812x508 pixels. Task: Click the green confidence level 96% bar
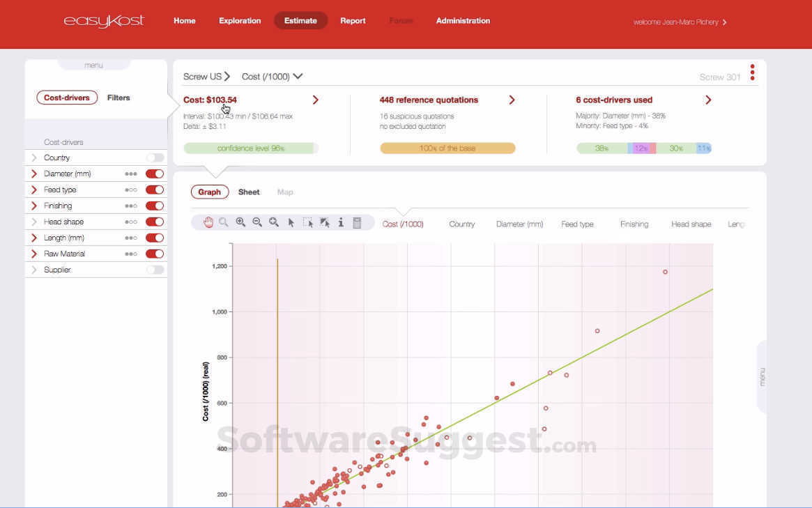click(x=250, y=148)
